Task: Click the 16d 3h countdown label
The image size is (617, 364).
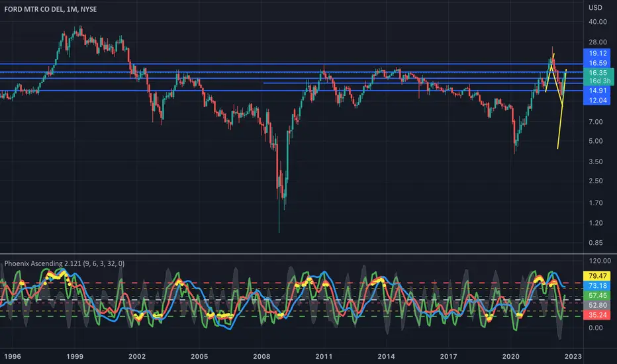Action: [599, 81]
